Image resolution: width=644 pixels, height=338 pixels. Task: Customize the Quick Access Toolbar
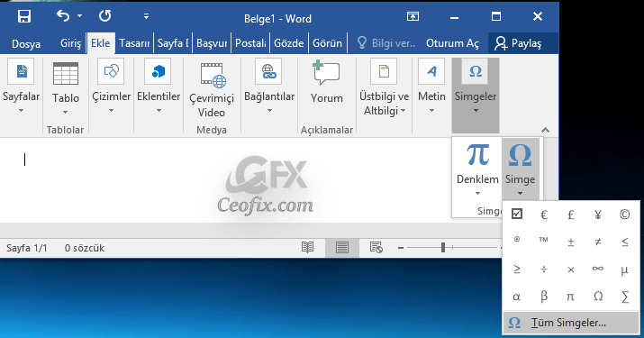[x=146, y=16]
